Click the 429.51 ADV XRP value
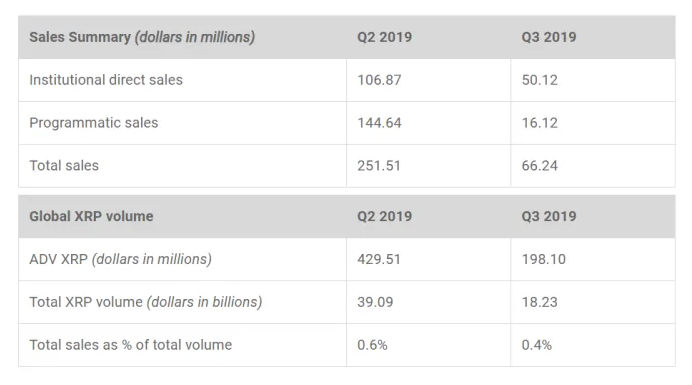Screen dimensions: 692x385 click(x=379, y=259)
